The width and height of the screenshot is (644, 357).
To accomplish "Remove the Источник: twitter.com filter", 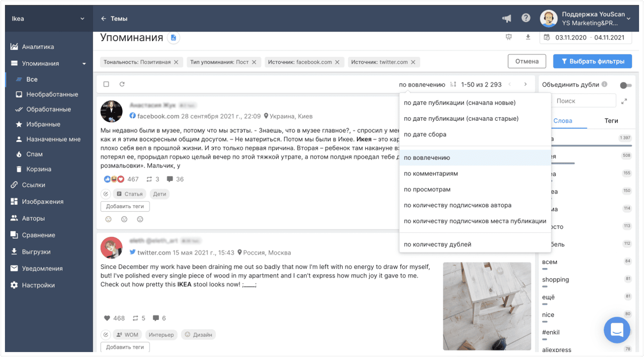I will tap(413, 62).
